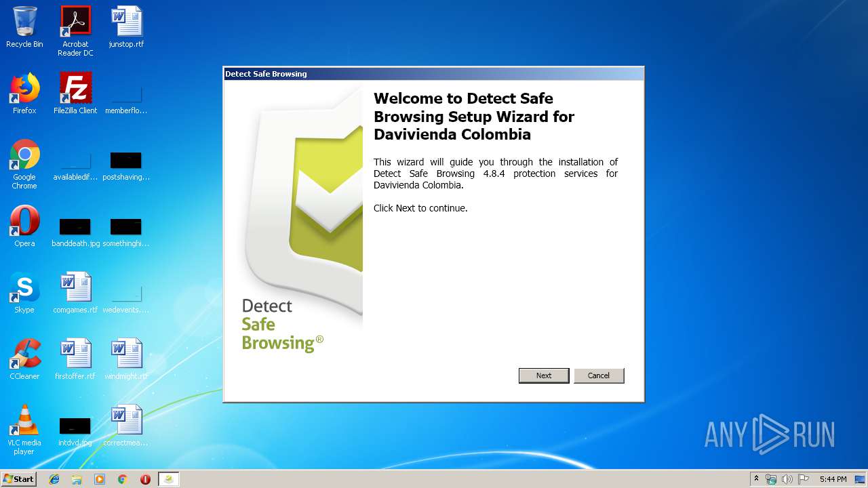868x488 pixels.
Task: Launch Google Chrome from the desktop
Action: 24,164
